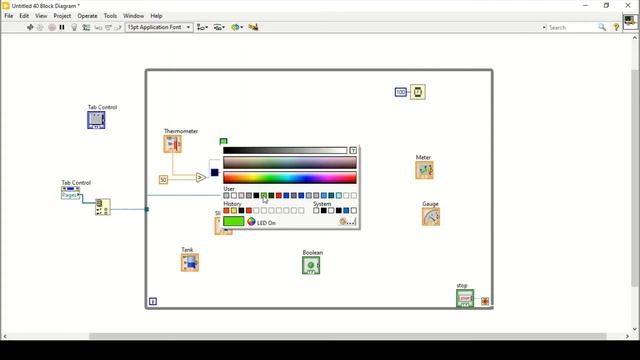Viewport: 640px width, 360px height.
Task: Open the color wheel next to LED On
Action: click(x=251, y=222)
